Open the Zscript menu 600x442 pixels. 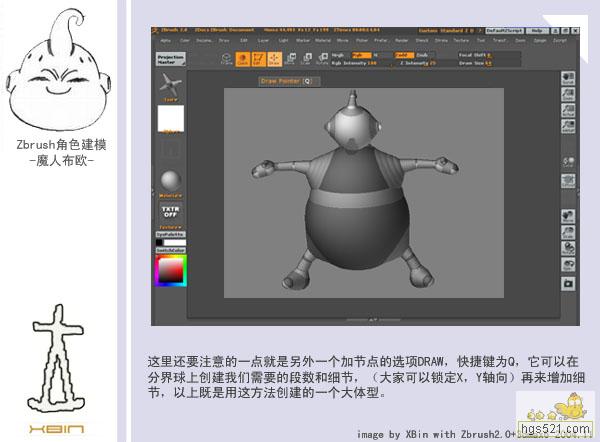(x=559, y=40)
